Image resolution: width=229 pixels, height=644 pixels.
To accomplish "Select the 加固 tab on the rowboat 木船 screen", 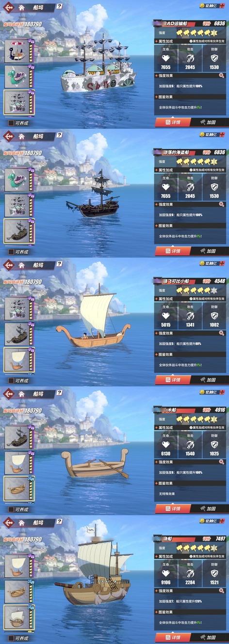I will (209, 509).
